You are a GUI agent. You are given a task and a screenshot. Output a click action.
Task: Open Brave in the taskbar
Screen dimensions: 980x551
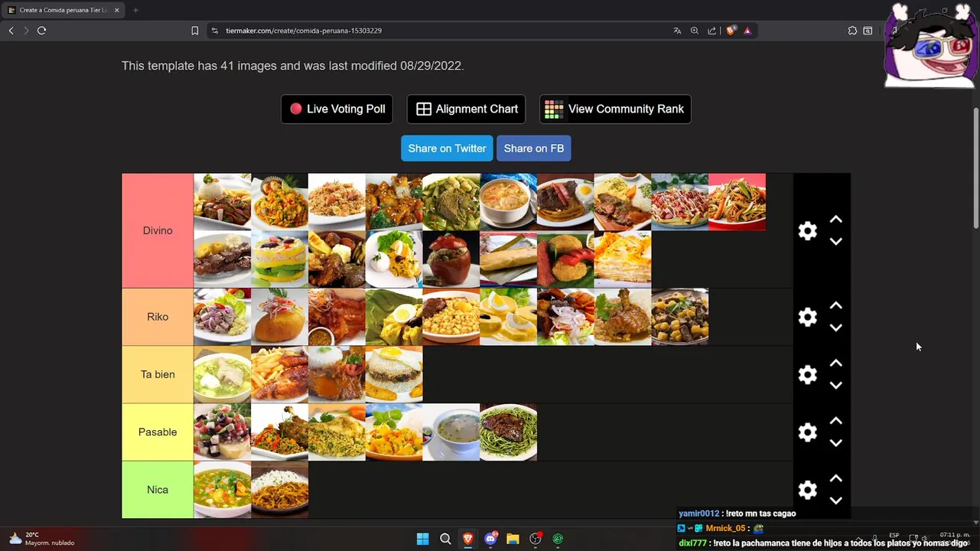click(x=467, y=539)
